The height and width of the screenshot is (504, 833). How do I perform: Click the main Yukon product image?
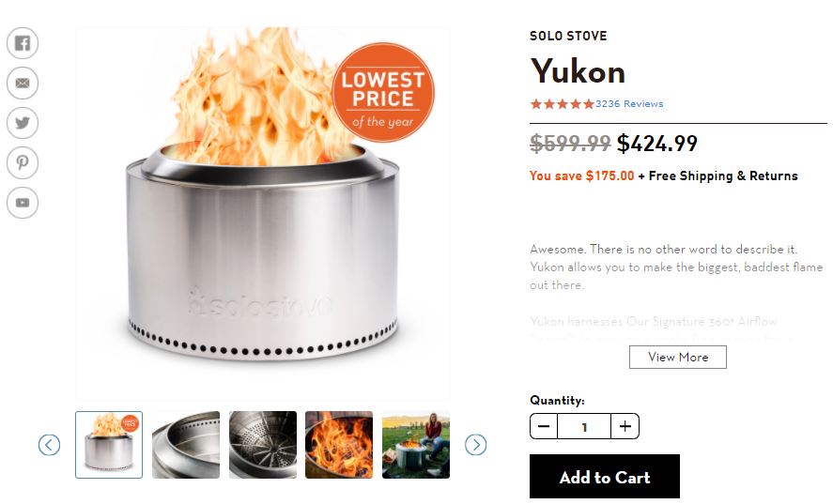[x=263, y=213]
